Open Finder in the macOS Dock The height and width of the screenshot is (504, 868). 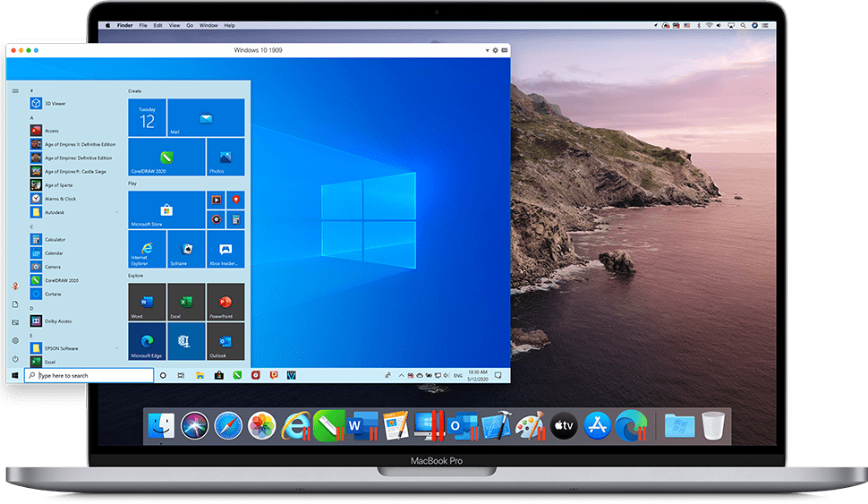click(x=161, y=426)
